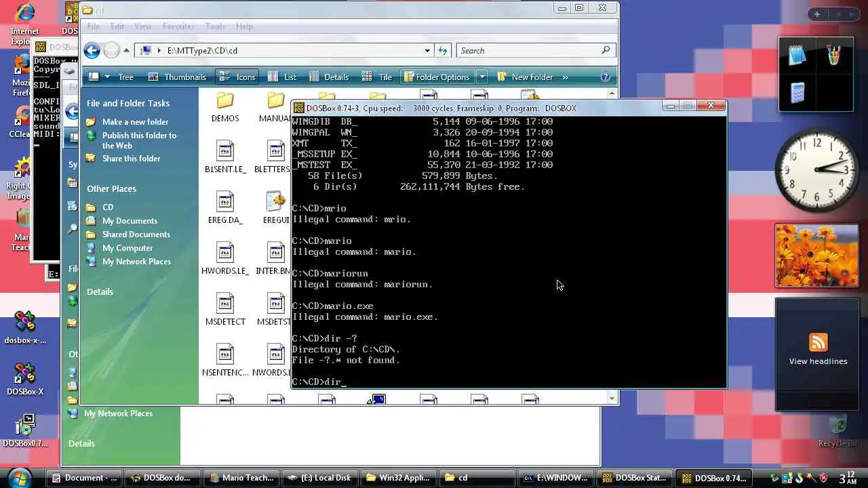
Task: Show more toolbar items via chevron
Action: click(565, 77)
